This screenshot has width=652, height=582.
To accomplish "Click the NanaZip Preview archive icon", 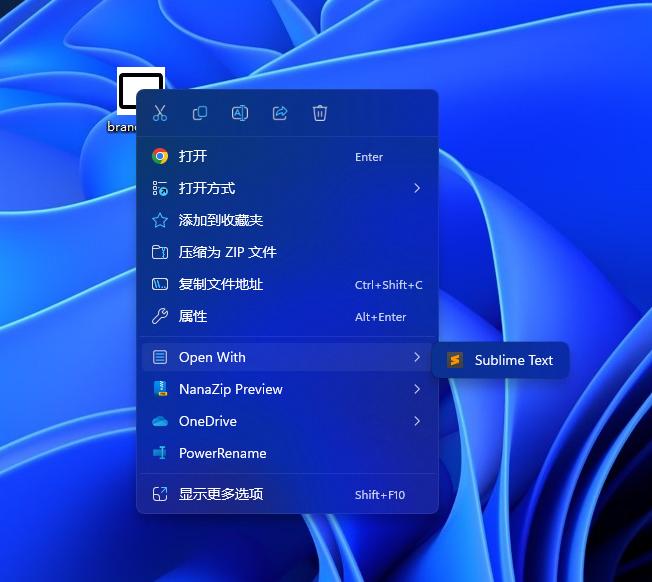I will pyautogui.click(x=161, y=389).
